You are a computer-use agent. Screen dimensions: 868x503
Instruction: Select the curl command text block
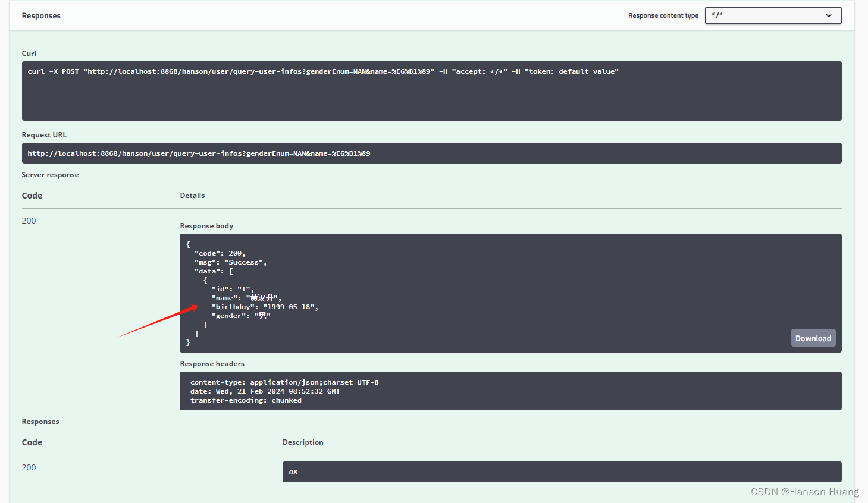tap(431, 91)
